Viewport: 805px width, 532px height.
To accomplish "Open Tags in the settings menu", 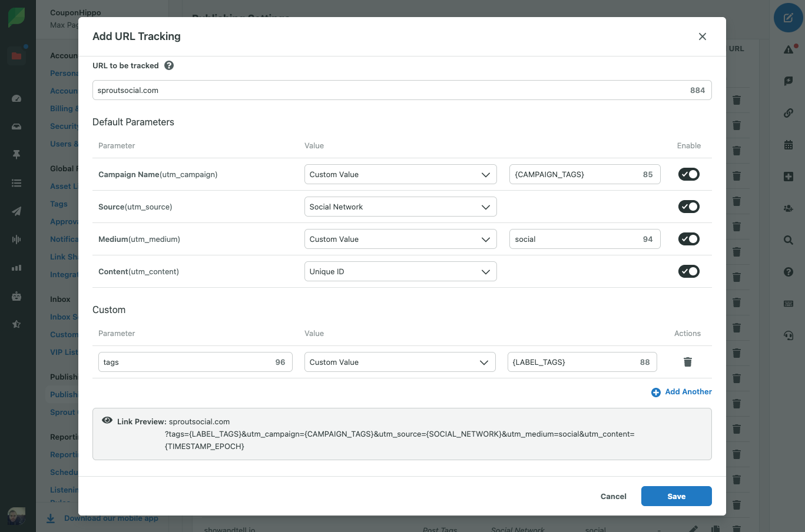I will [x=59, y=204].
